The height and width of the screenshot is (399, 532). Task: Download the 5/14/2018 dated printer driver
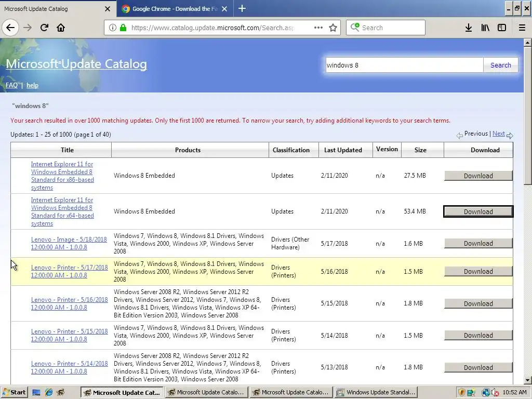pos(478,335)
